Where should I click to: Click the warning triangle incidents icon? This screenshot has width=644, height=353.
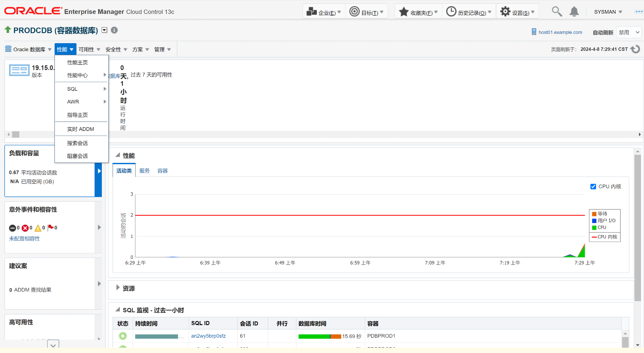pos(38,228)
